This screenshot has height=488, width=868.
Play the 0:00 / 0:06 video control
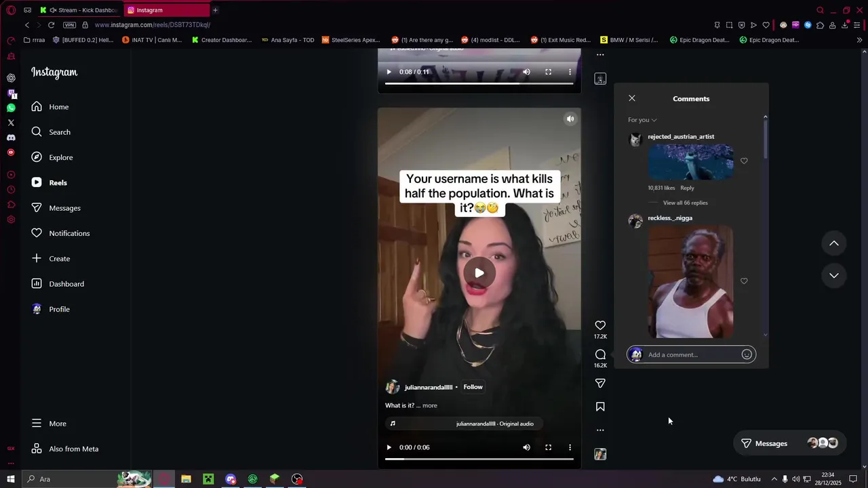pyautogui.click(x=389, y=447)
